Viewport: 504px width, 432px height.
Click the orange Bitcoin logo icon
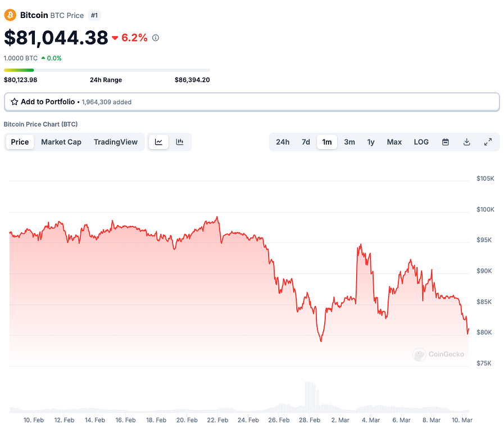coord(10,15)
